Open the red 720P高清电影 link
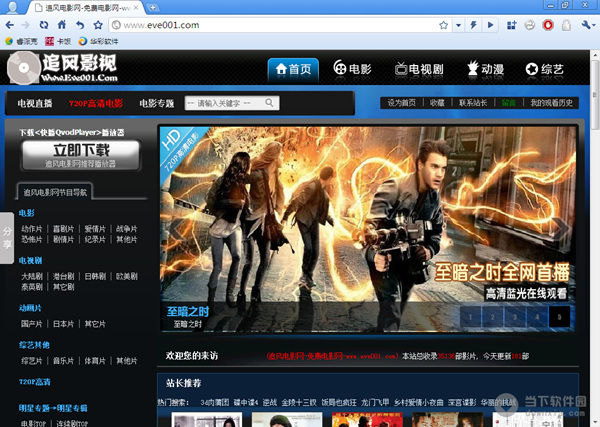600x427 pixels. [96, 103]
